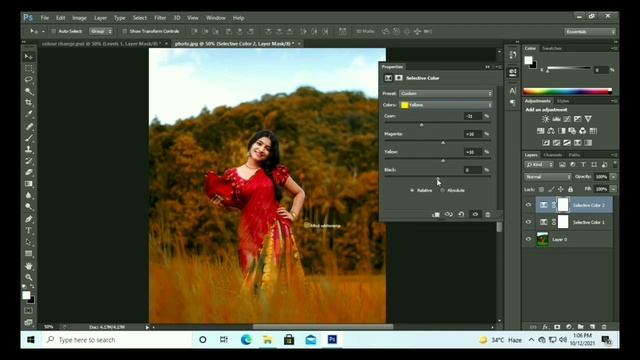Open the Colors dropdown showing Yellows
Image resolution: width=640 pixels, height=360 pixels.
(446, 105)
